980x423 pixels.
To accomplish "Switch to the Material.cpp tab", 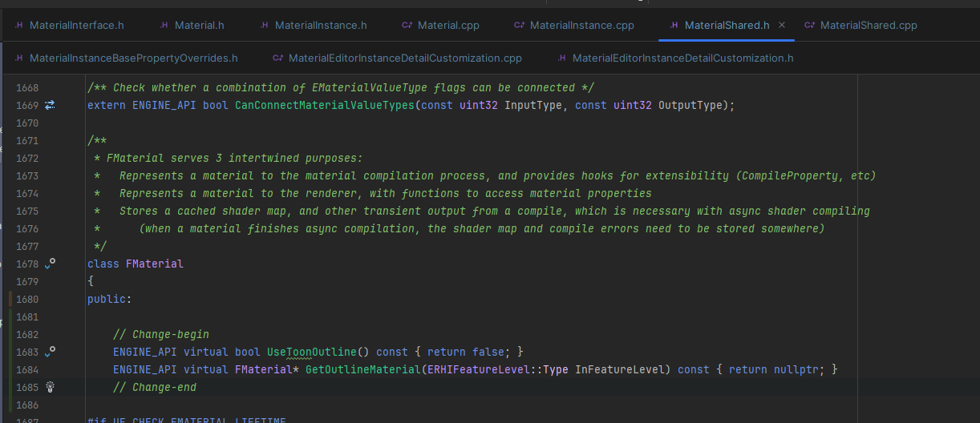I will click(x=440, y=25).
